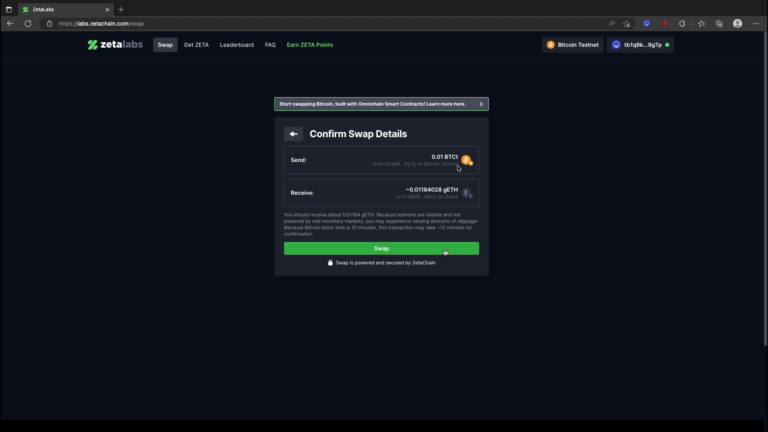The image size is (768, 432).
Task: Click the browser back button
Action: [x=10, y=24]
